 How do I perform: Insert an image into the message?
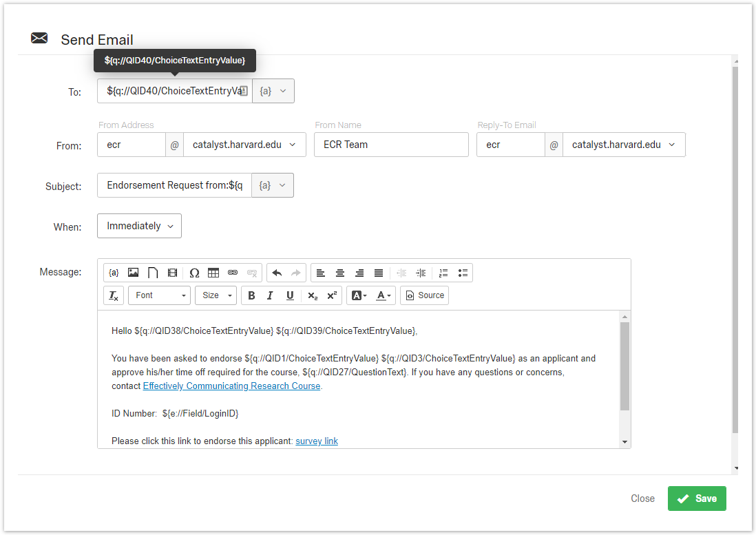(x=134, y=273)
